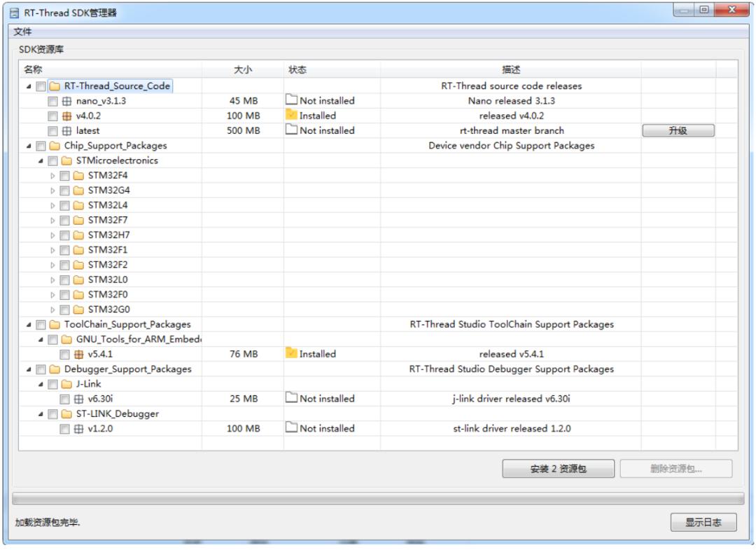Click the 状态 column header
The image size is (756, 550).
[332, 69]
